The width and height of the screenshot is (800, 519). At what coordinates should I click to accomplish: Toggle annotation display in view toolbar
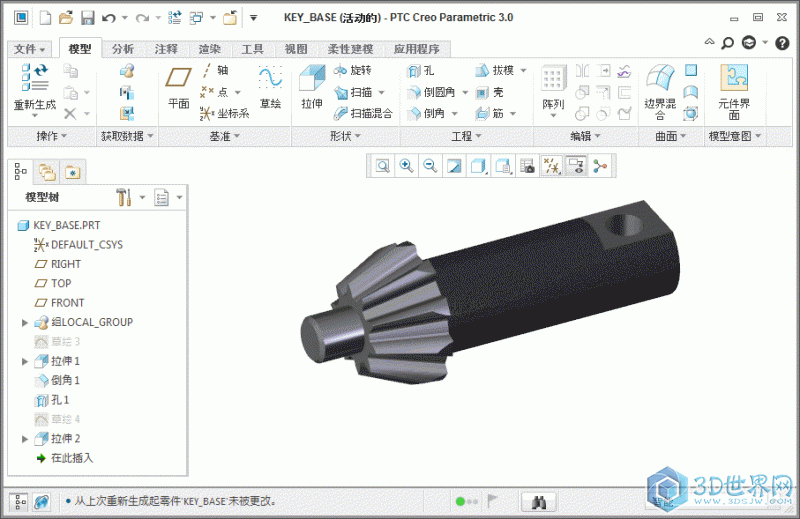[x=577, y=166]
